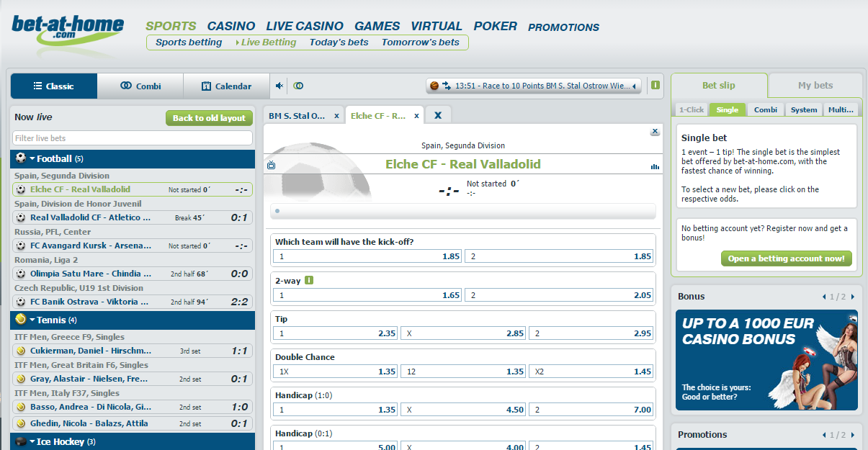Select the Bet slip tab
The image size is (868, 450).
tap(719, 85)
